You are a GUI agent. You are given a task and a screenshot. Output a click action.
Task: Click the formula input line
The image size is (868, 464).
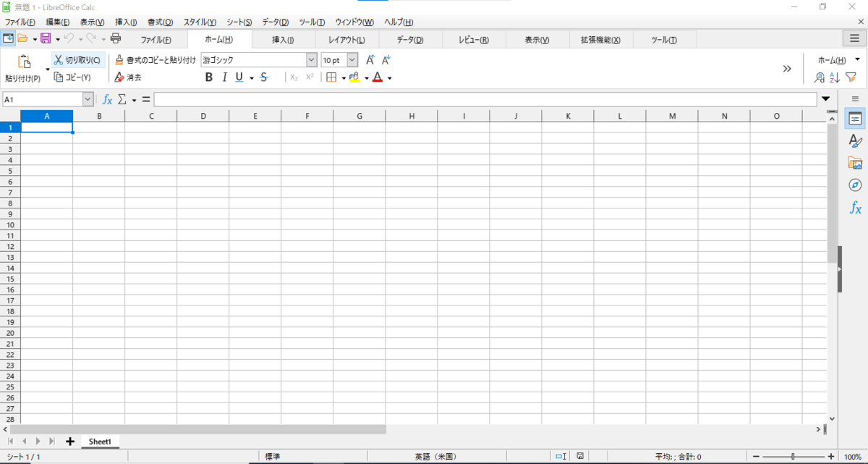(485, 99)
